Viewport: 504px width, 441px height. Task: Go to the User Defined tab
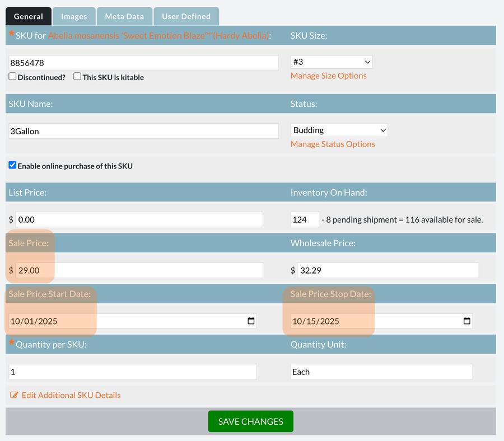[x=186, y=16]
